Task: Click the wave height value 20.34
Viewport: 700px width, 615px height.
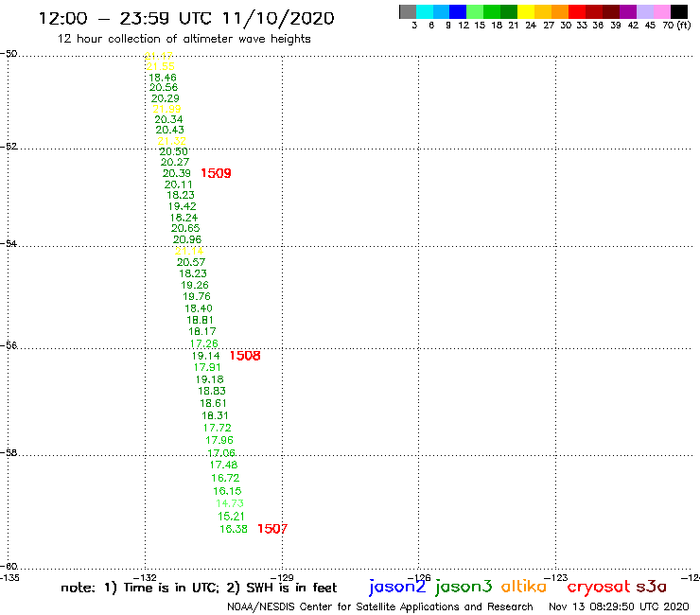Action: point(168,120)
